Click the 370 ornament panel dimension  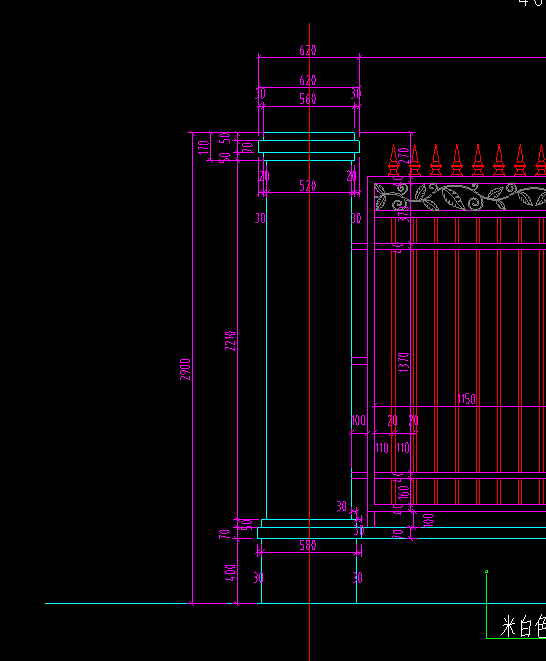pos(403,214)
